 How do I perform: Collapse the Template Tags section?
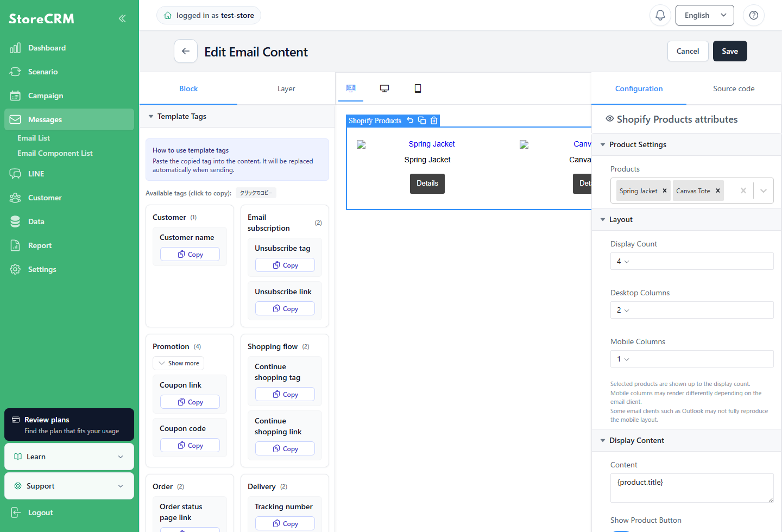click(x=237, y=116)
